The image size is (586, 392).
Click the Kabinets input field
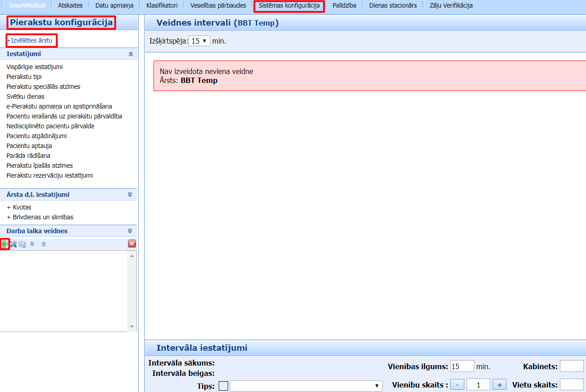pyautogui.click(x=571, y=366)
